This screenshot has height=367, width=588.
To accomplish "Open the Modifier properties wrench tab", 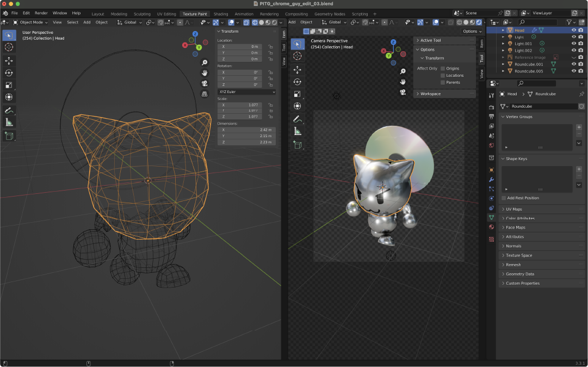I will coord(491,180).
